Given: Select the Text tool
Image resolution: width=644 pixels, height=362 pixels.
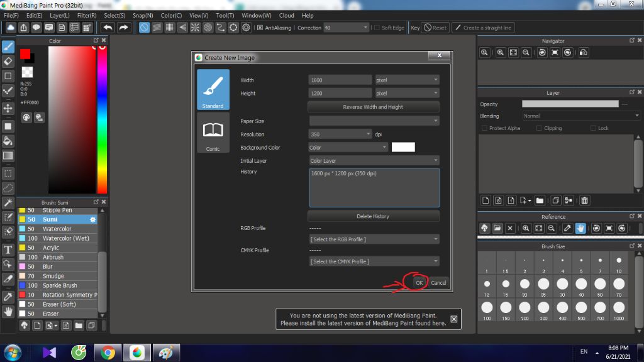Looking at the screenshot, I should tap(8, 250).
